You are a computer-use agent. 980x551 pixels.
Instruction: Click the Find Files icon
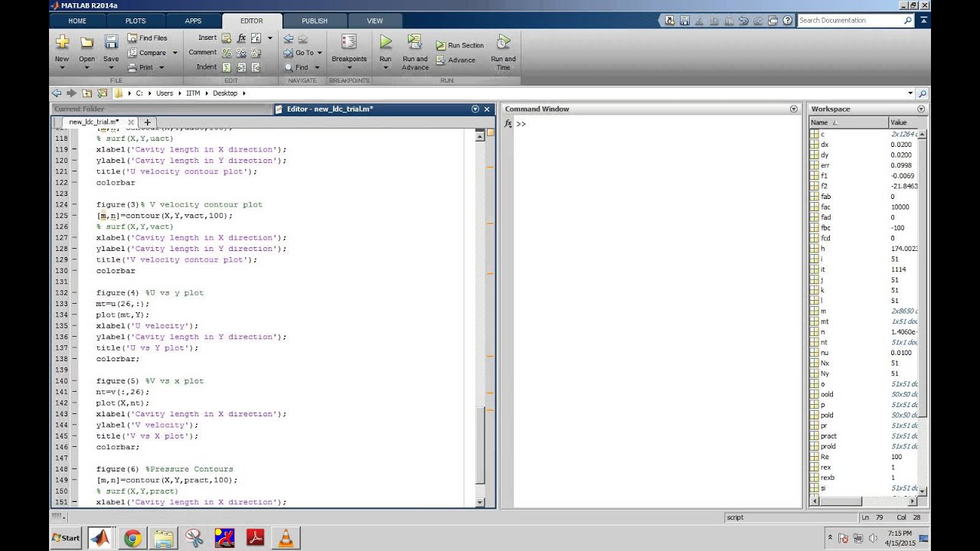[132, 37]
